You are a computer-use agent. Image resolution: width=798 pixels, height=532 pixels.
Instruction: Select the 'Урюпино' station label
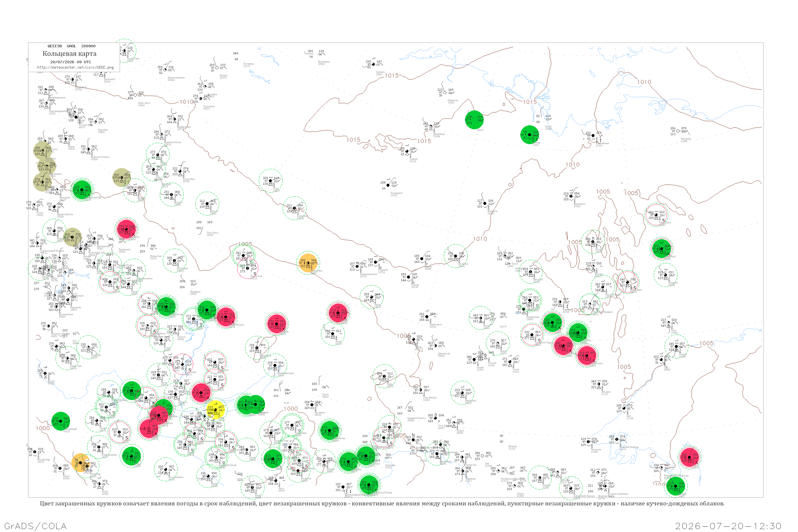tap(390, 465)
